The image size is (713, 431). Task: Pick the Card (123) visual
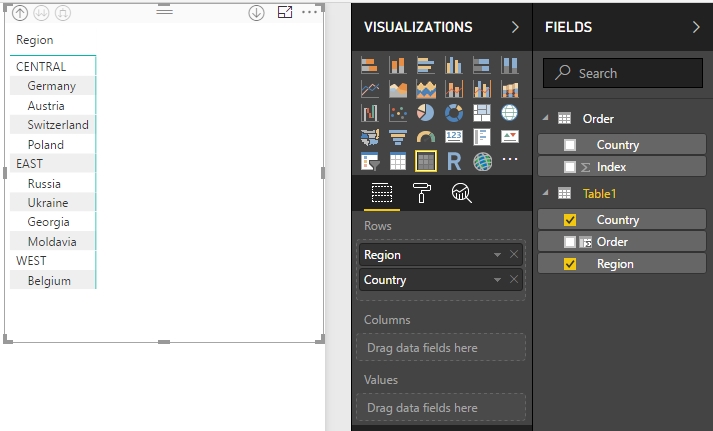pos(454,136)
